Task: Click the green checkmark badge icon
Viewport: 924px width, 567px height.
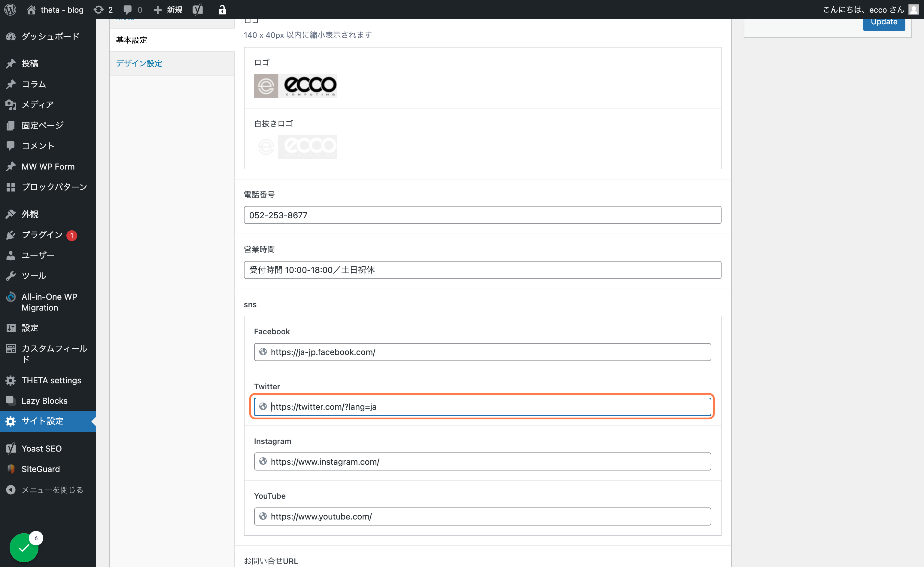Action: [x=24, y=548]
